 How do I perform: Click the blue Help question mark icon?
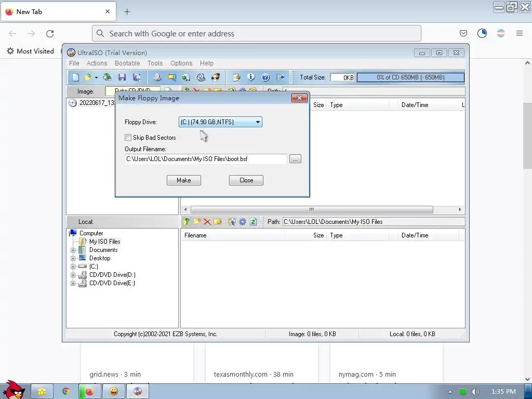pos(265,77)
